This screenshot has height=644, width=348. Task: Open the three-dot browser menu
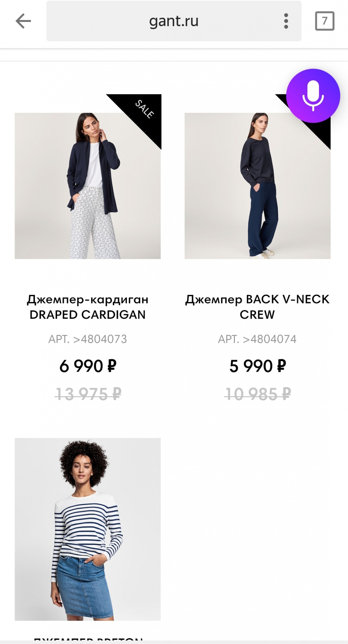click(286, 21)
